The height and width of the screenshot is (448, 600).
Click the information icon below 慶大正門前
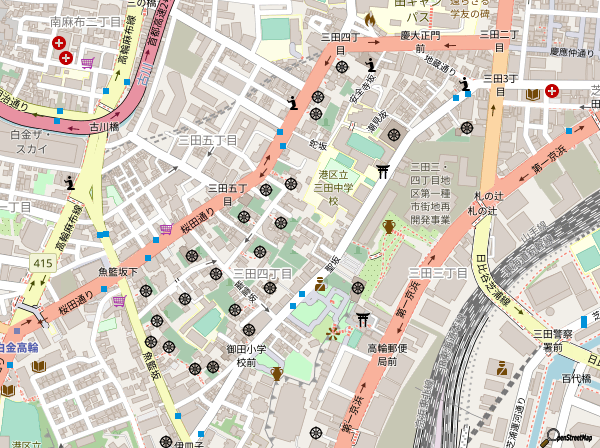click(x=371, y=67)
